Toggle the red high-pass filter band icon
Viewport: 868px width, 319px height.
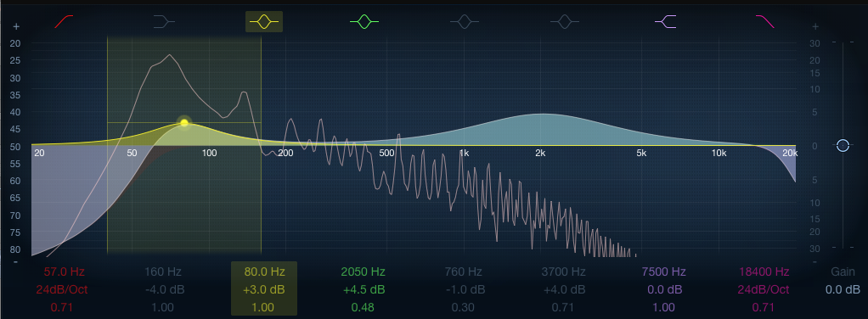[64, 21]
